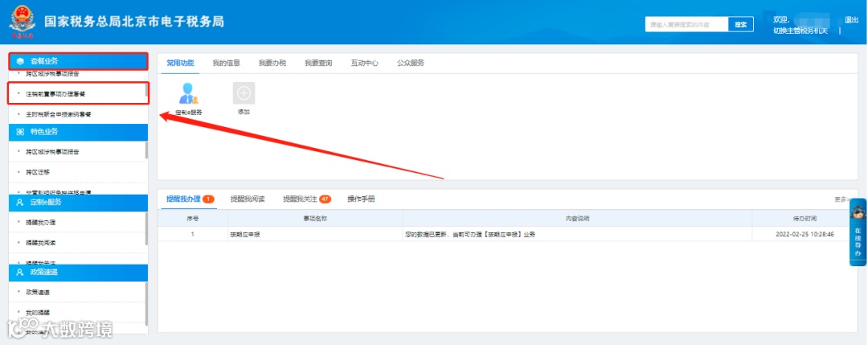Click the tax bureau emblem logo
Image resolution: width=868 pixels, height=345 pixels.
22,23
